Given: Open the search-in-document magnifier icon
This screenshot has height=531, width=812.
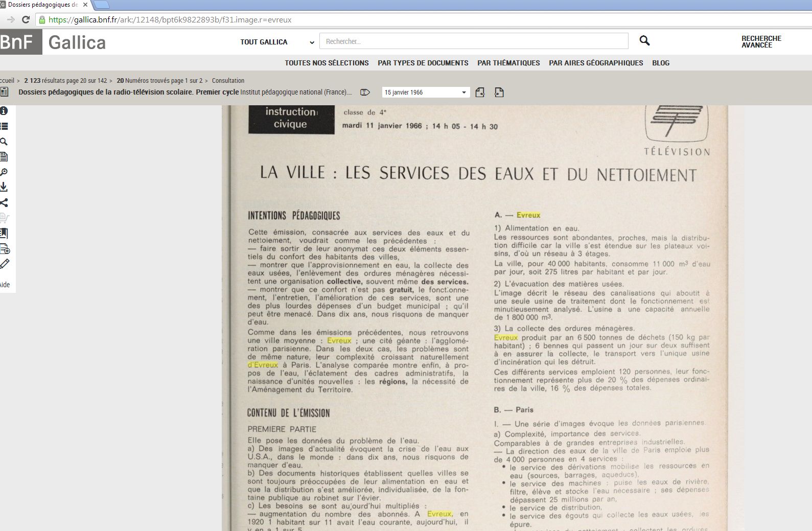Looking at the screenshot, I should click(x=4, y=142).
